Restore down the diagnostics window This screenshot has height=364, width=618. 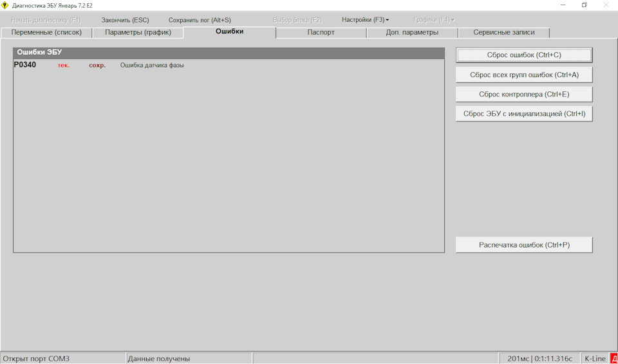pyautogui.click(x=585, y=5)
